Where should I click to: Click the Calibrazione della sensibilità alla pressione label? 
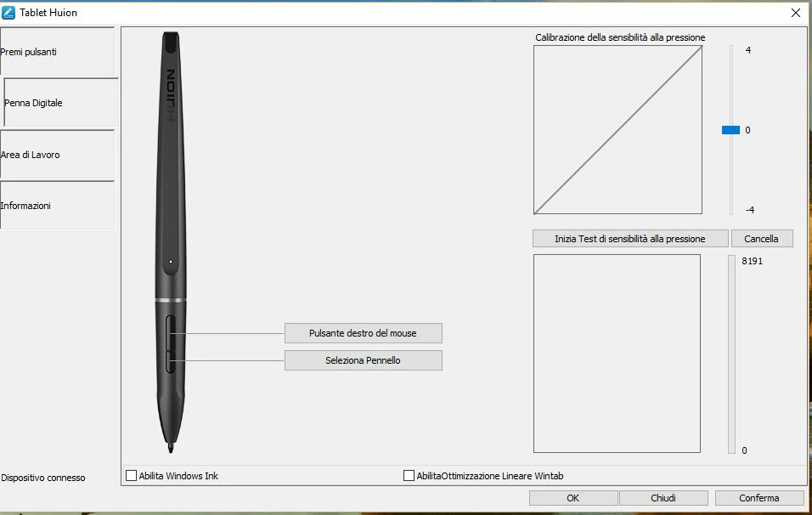point(620,37)
